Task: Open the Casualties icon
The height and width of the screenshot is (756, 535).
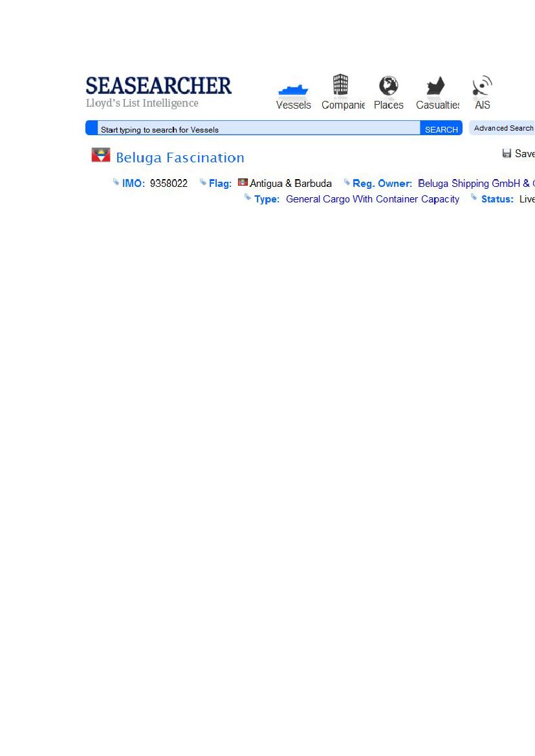Action: point(435,86)
